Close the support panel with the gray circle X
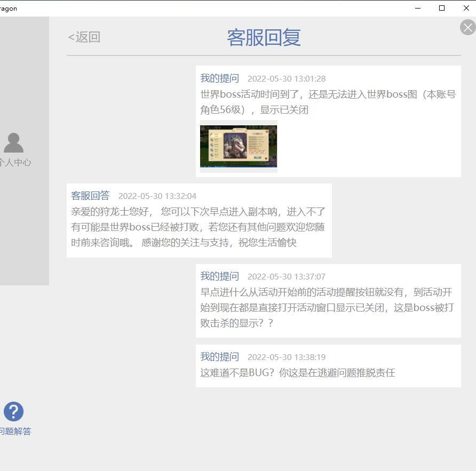This screenshot has width=476, height=471. coord(468,27)
